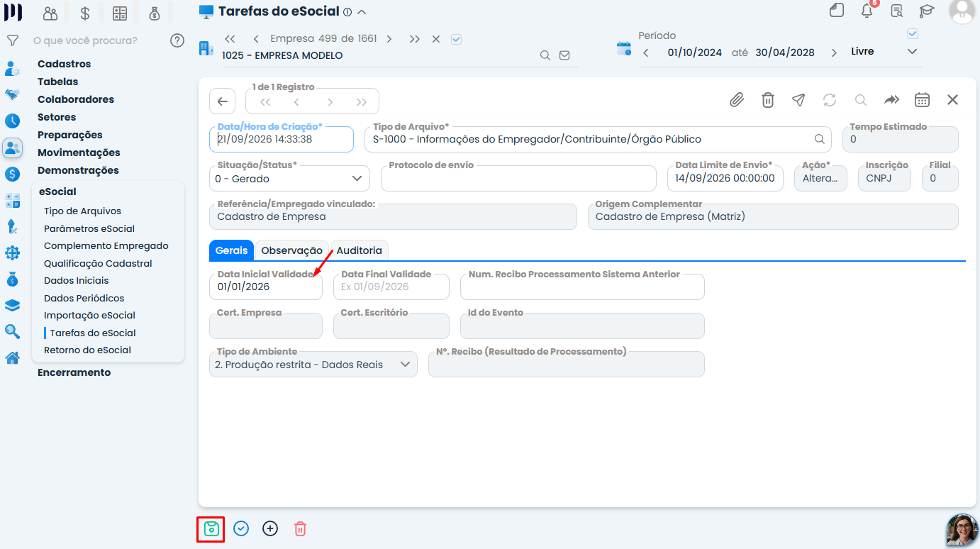Viewport: 980px width, 549px height.
Task: Click the envelope icon beside EMPRESA MODELO
Action: pyautogui.click(x=564, y=55)
